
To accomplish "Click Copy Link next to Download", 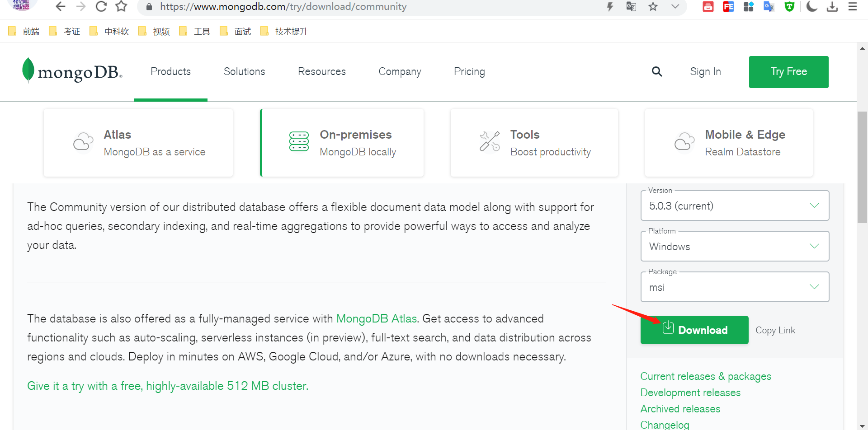I will tap(775, 330).
